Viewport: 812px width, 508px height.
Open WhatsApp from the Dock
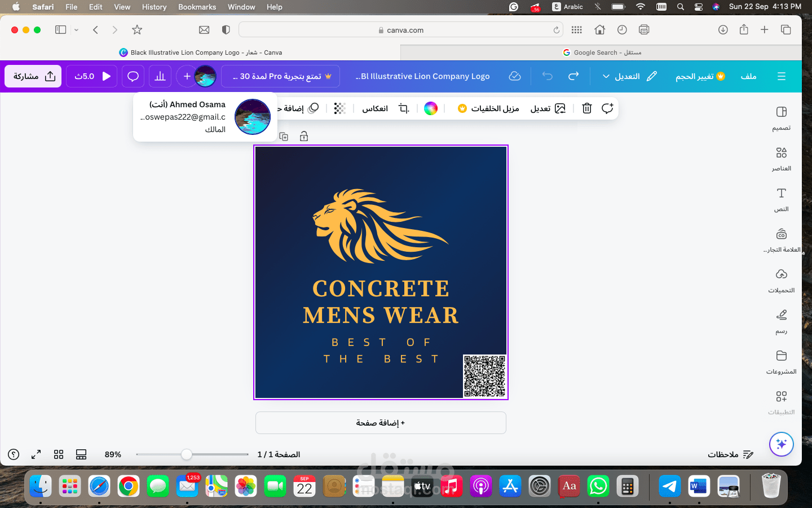(x=598, y=486)
